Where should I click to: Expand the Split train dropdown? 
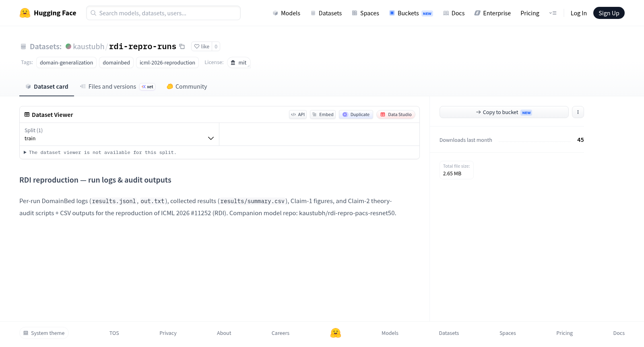click(x=119, y=134)
